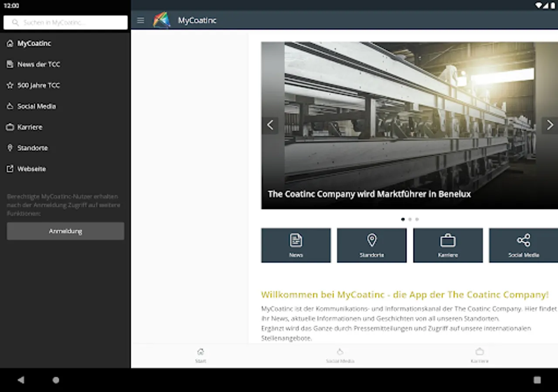Image resolution: width=558 pixels, height=392 pixels.
Task: Switch to the Karriere bottom tab
Action: click(480, 355)
